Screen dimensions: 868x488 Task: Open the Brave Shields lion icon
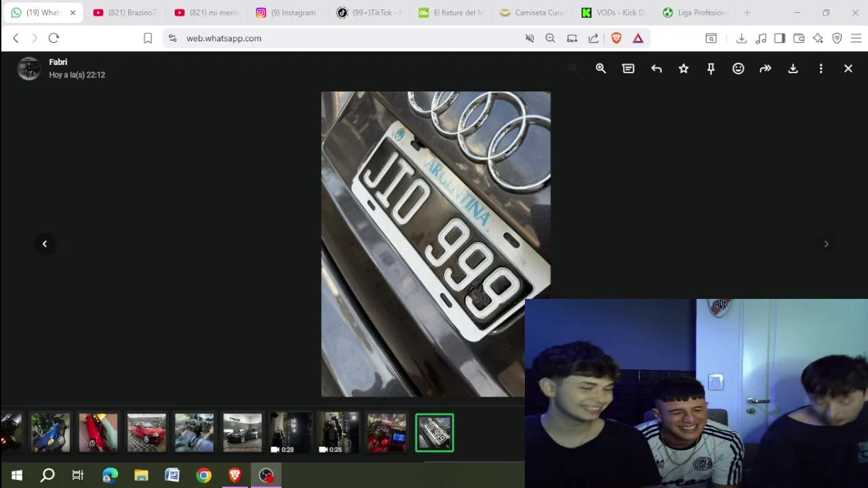(616, 39)
